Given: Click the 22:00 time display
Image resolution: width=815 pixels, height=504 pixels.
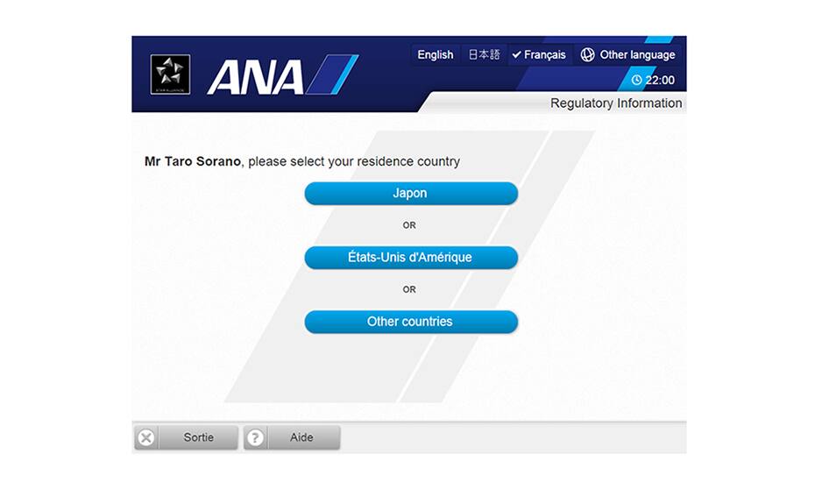Looking at the screenshot, I should 660,81.
